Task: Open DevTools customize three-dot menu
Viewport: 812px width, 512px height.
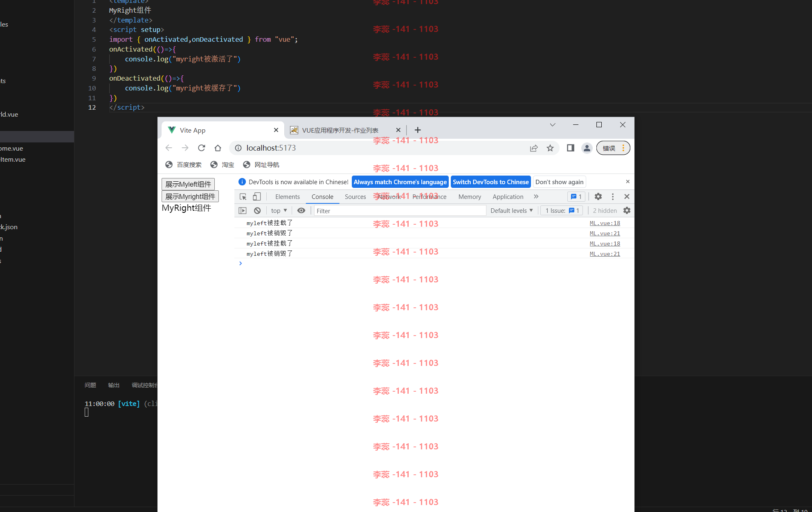Action: 612,196
